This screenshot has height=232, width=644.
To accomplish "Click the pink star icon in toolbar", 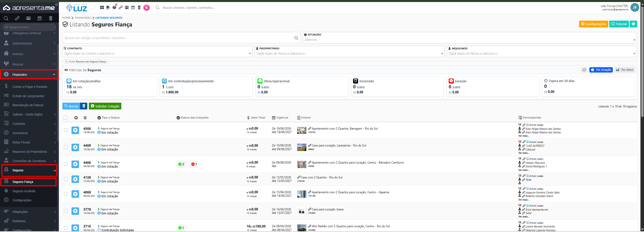I will (x=146, y=8).
